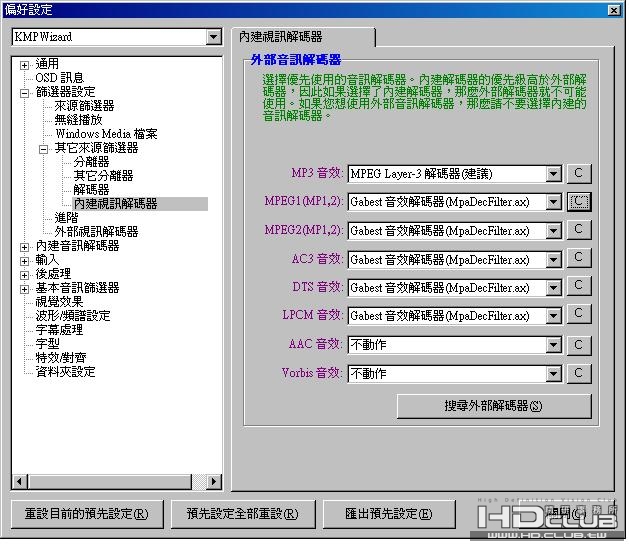Open the MP3 音效 decoder dropdown
This screenshot has width=629, height=546.
(x=554, y=174)
